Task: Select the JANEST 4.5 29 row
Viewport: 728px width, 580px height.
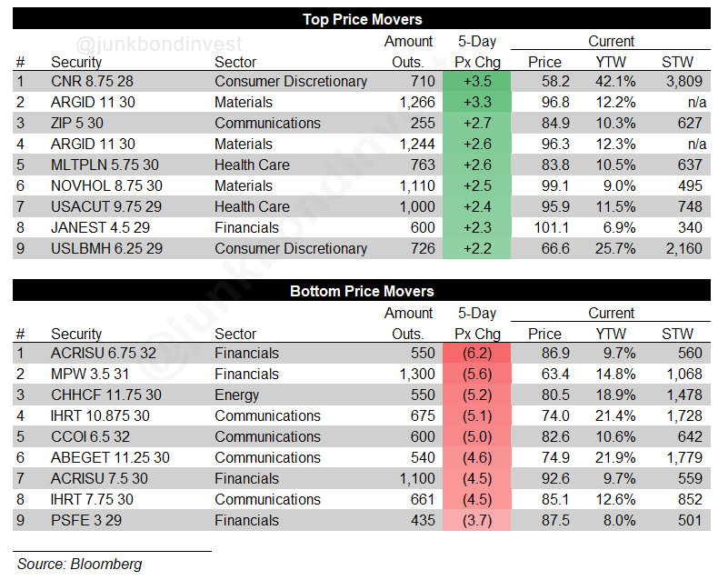Action: tap(362, 227)
